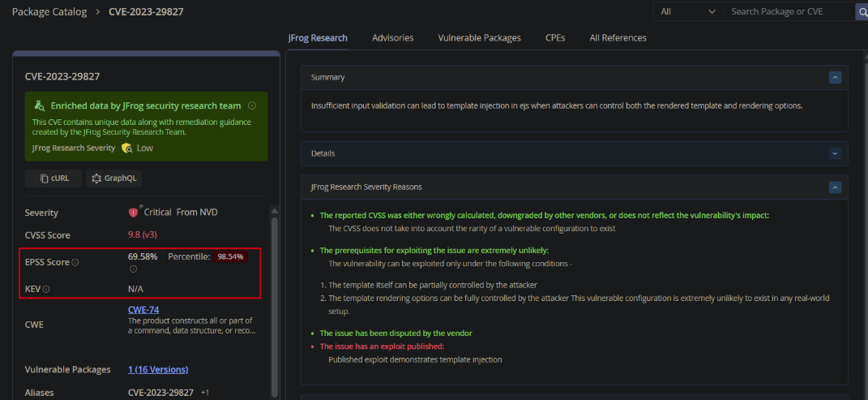Click the info icon below the EPSS percentage
The image size is (868, 400).
click(x=133, y=269)
